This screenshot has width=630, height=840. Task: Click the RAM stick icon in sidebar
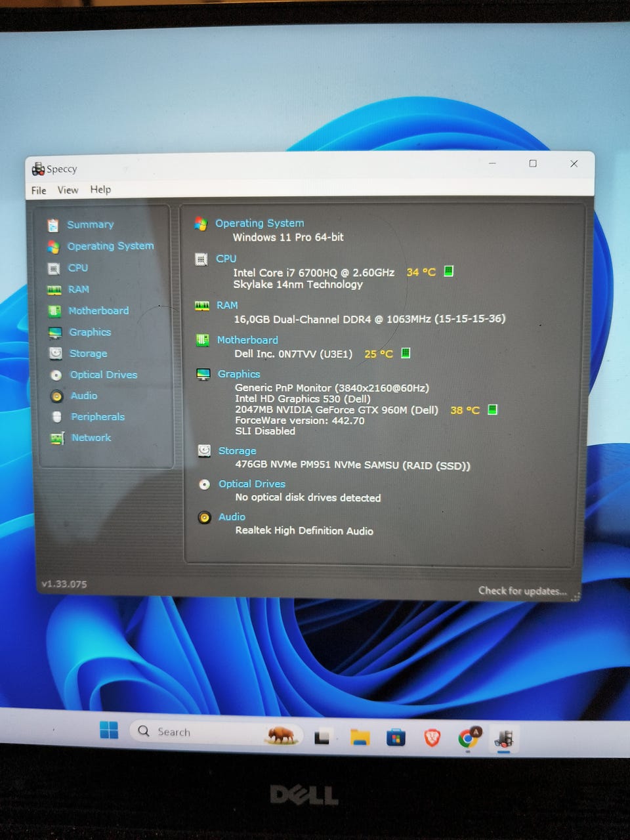point(54,289)
